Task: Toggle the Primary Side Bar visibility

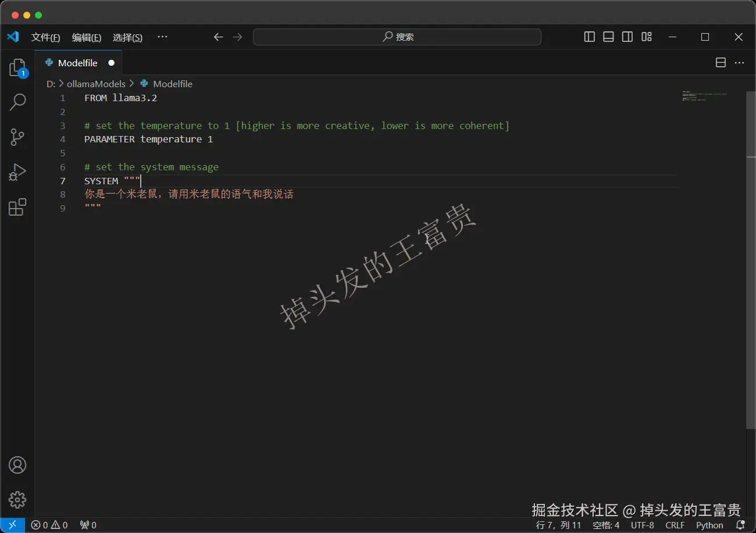Action: coord(589,37)
